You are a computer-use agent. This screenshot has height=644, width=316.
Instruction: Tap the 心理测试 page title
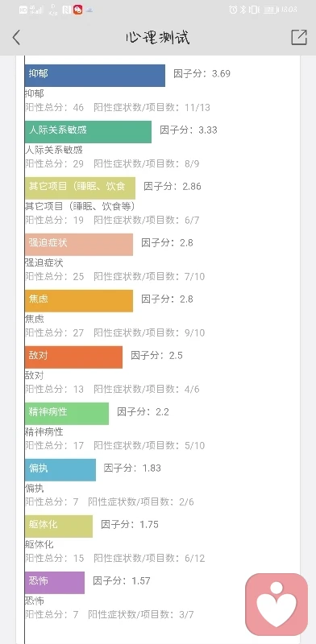pyautogui.click(x=157, y=37)
